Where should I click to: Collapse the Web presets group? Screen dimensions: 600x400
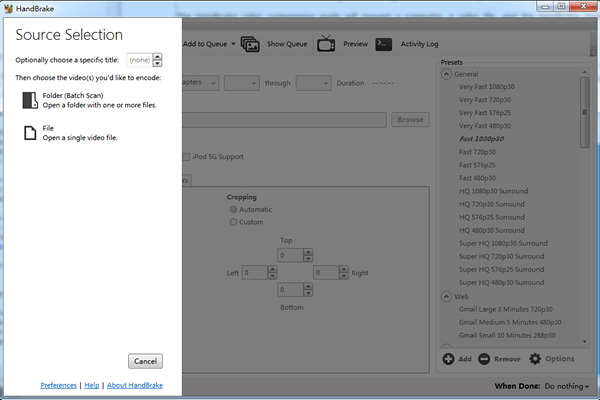(x=446, y=297)
